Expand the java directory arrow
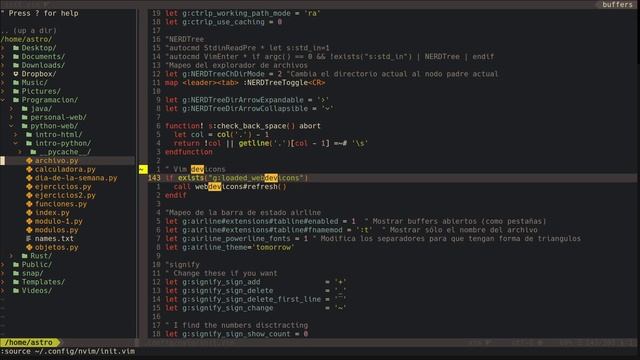Viewport: 640px width, 360px height. [x=11, y=109]
